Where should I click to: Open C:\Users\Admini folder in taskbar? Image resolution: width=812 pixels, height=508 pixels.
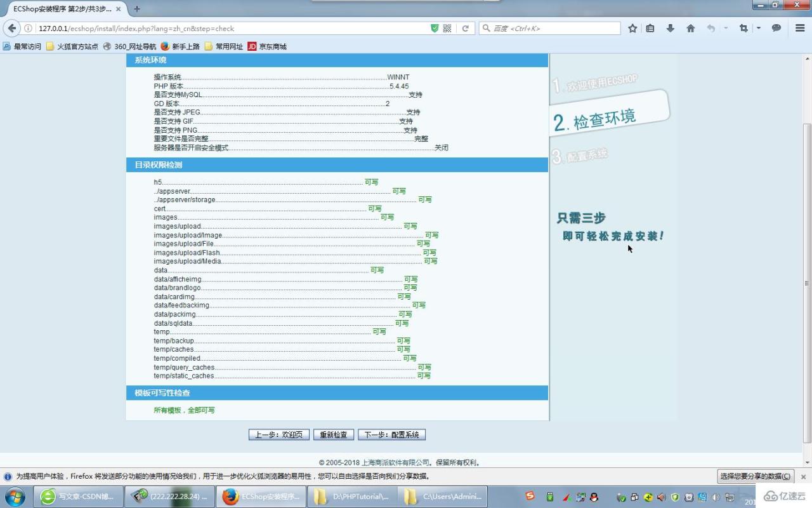(443, 497)
